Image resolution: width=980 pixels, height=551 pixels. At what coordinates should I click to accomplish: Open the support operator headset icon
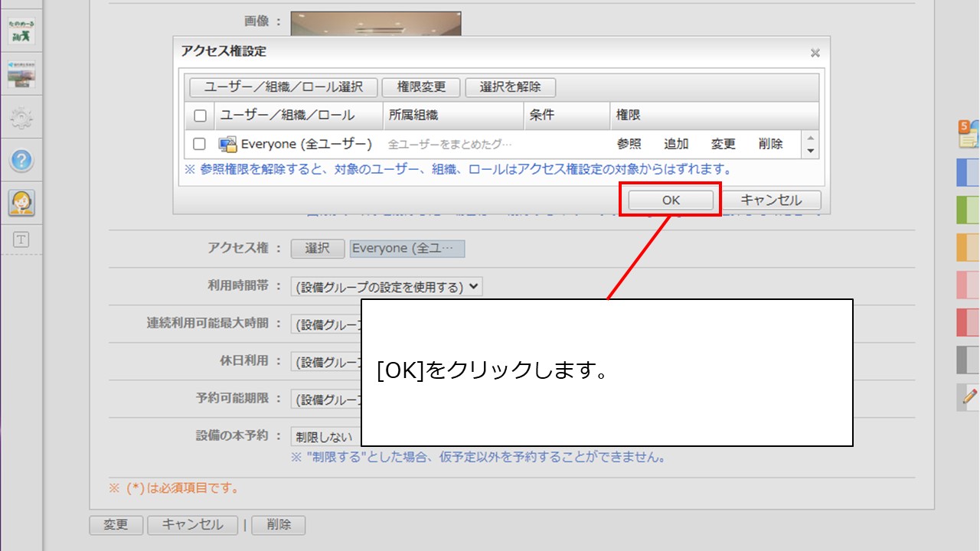(x=21, y=203)
